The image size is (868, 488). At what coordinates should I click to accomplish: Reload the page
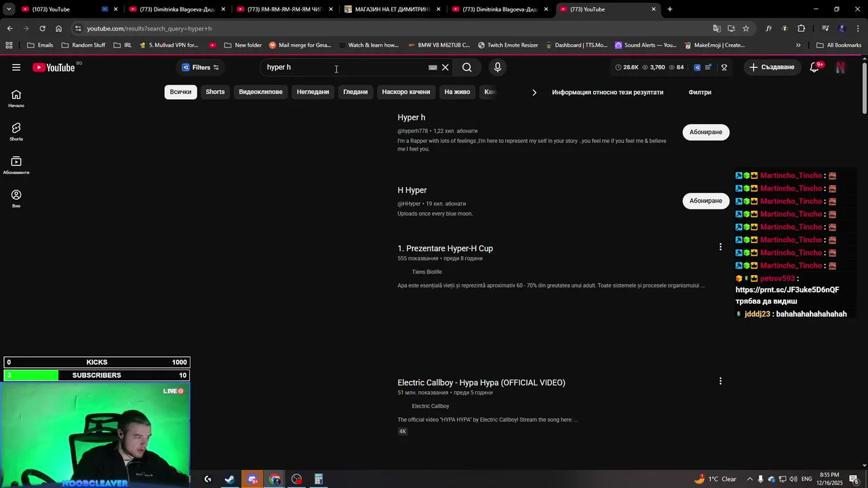[42, 28]
